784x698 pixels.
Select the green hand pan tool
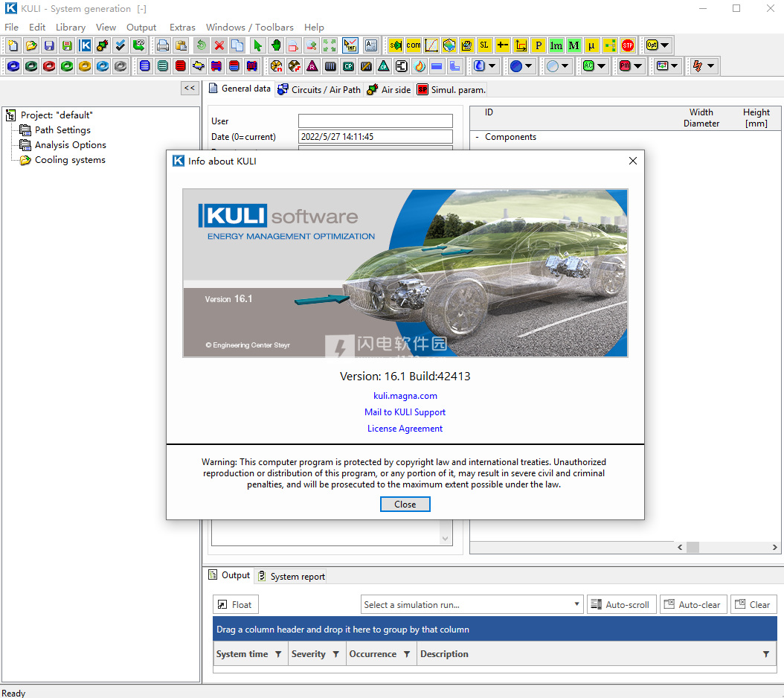point(275,45)
